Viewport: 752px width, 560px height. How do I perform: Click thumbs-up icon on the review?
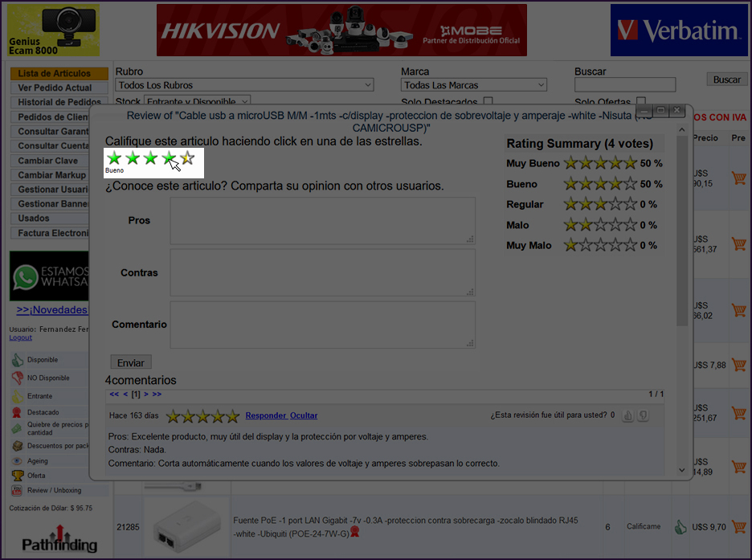pos(628,415)
